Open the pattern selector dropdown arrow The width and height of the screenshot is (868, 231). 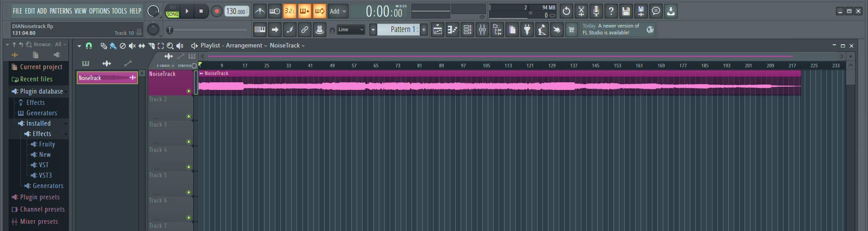pos(373,30)
